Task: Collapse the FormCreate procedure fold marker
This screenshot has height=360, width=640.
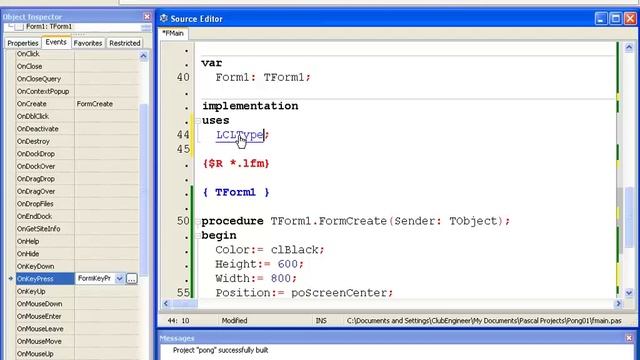Action: click(x=198, y=221)
